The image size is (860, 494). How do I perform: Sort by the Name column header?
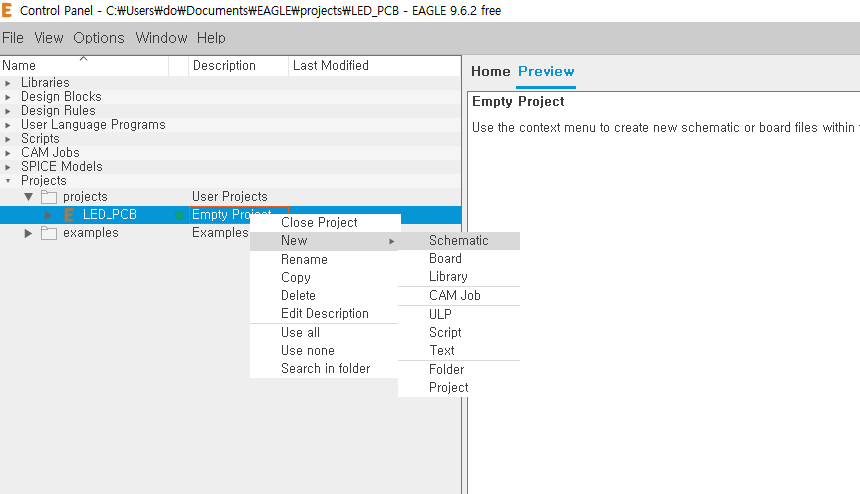click(84, 66)
